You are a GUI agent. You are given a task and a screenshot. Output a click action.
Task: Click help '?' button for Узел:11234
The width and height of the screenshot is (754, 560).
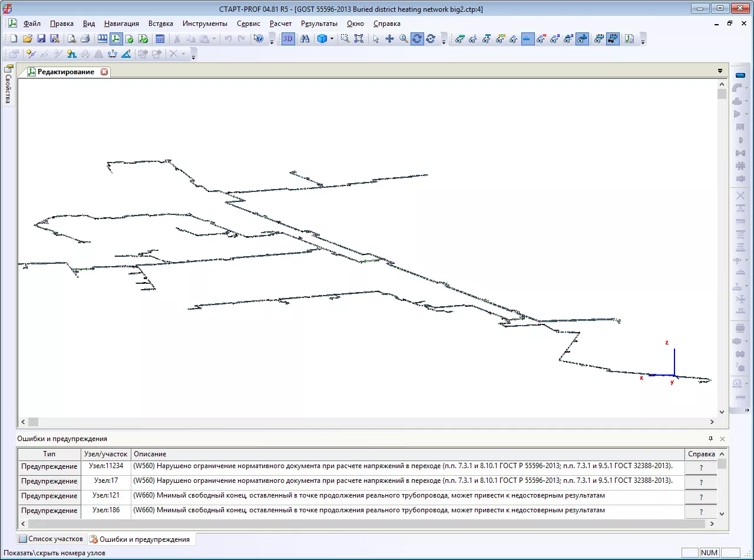701,468
